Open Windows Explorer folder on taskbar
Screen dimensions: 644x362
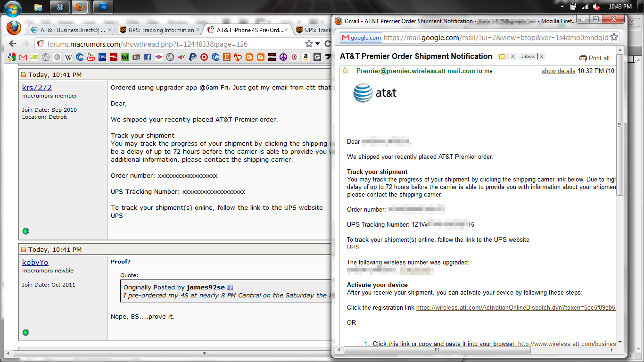point(38,7)
